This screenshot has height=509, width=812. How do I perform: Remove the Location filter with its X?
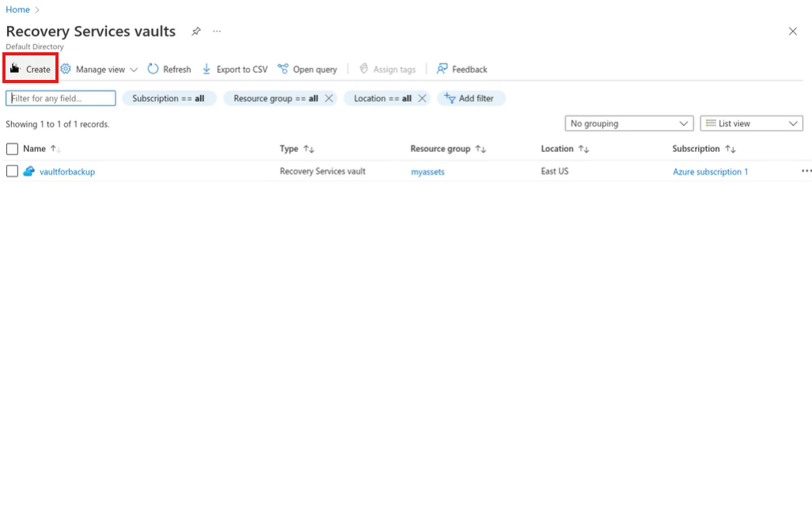coord(422,98)
